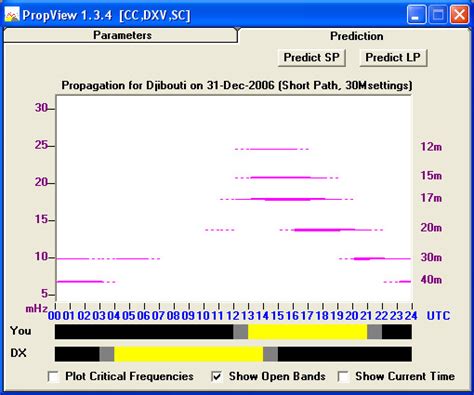The width and height of the screenshot is (474, 395).
Task: Maximize the PropView window
Action: [438, 15]
